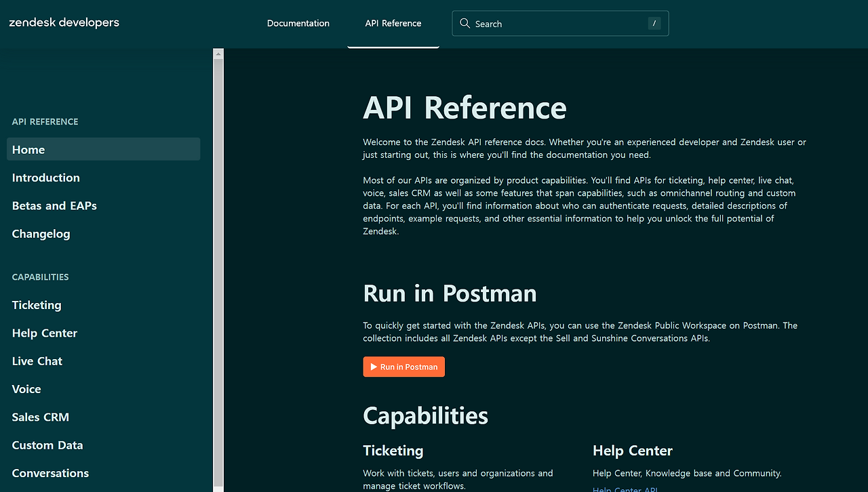Click the Run in Postman heading
868x492 pixels.
tap(450, 293)
